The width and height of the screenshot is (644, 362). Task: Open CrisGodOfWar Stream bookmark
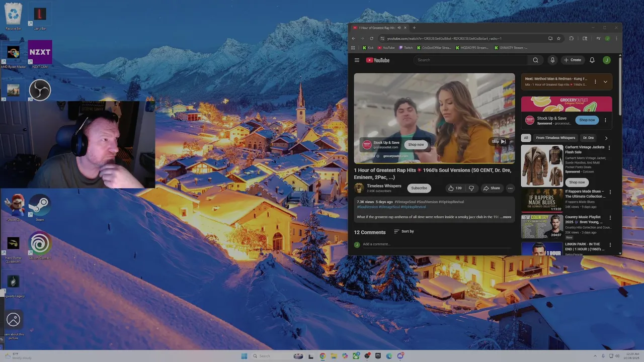coord(434,48)
